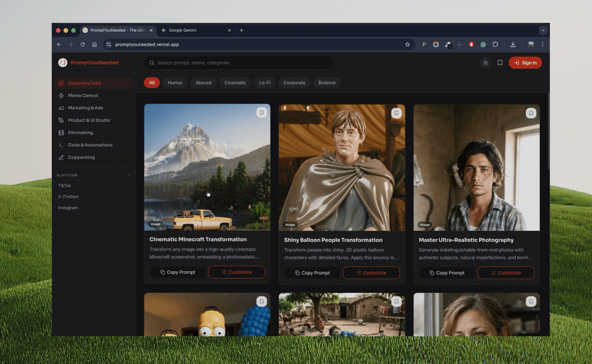592x364 pixels.
Task: Bookmark the Shiny Balloon People card
Action: [x=396, y=113]
